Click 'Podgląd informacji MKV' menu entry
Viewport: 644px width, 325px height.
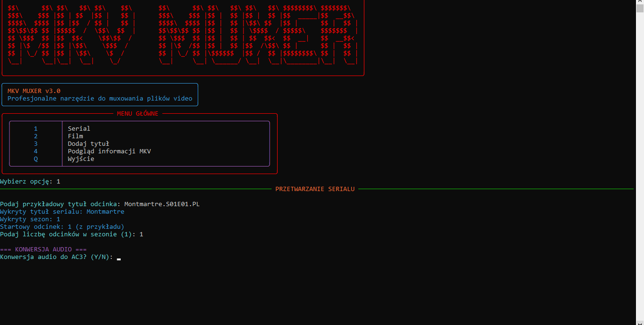109,151
